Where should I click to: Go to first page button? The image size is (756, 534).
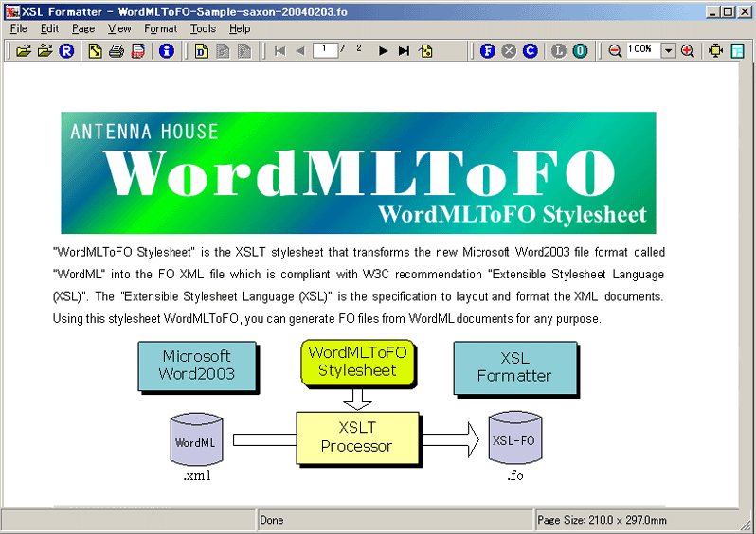279,50
